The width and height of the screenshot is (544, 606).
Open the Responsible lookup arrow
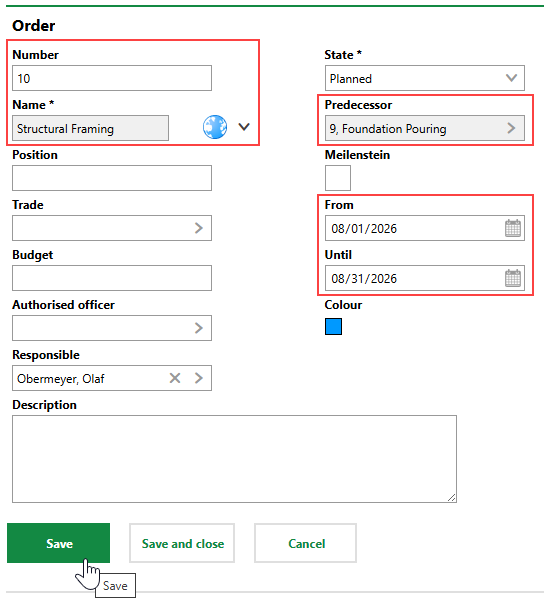coord(199,378)
